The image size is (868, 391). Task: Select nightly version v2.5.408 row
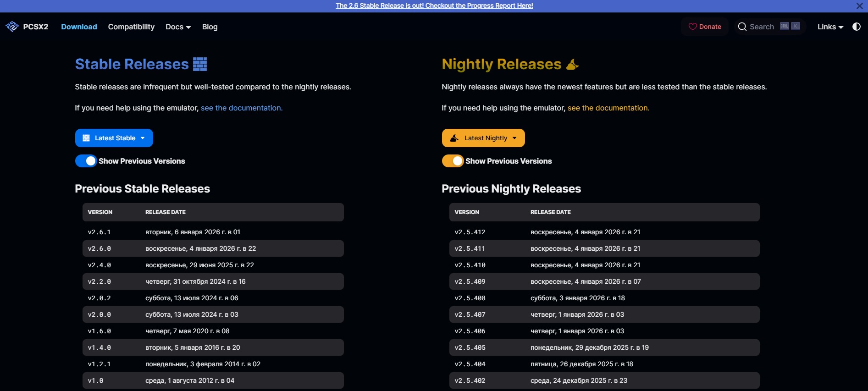(x=604, y=298)
